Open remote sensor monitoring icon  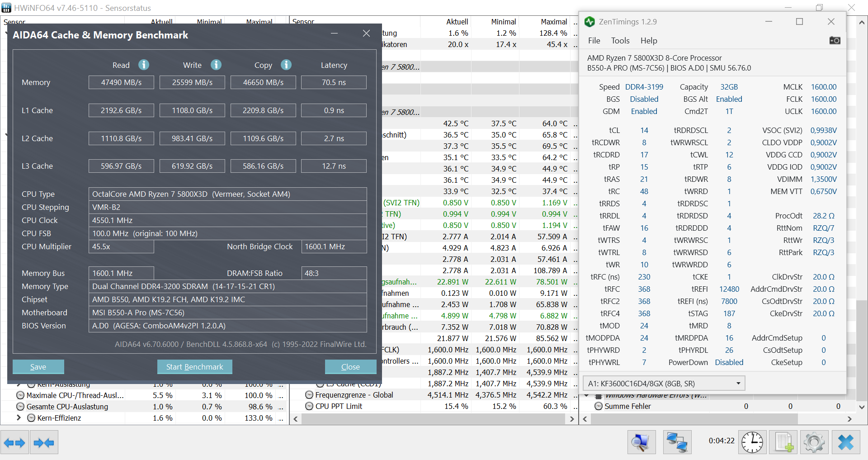pos(676,442)
